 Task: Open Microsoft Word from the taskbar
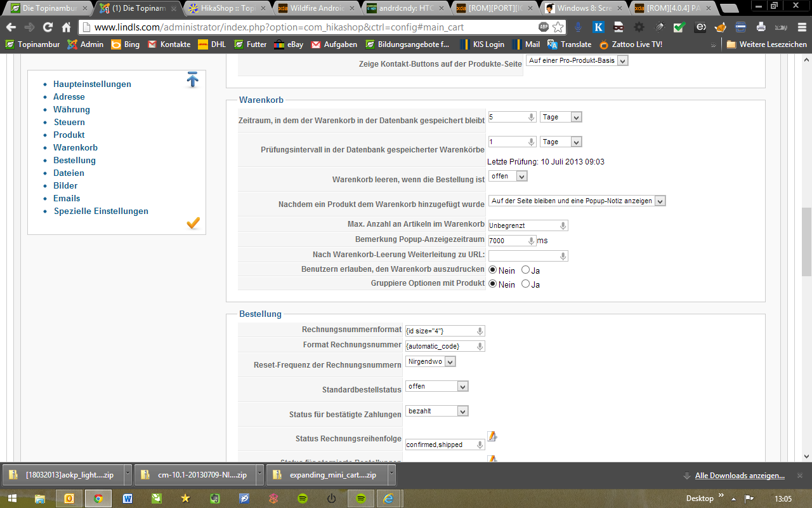[127, 498]
